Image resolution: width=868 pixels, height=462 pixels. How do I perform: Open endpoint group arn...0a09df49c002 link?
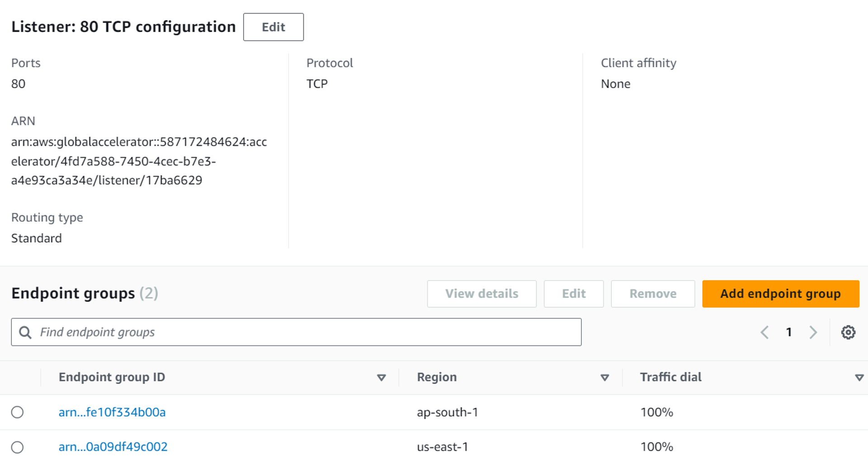pyautogui.click(x=113, y=447)
